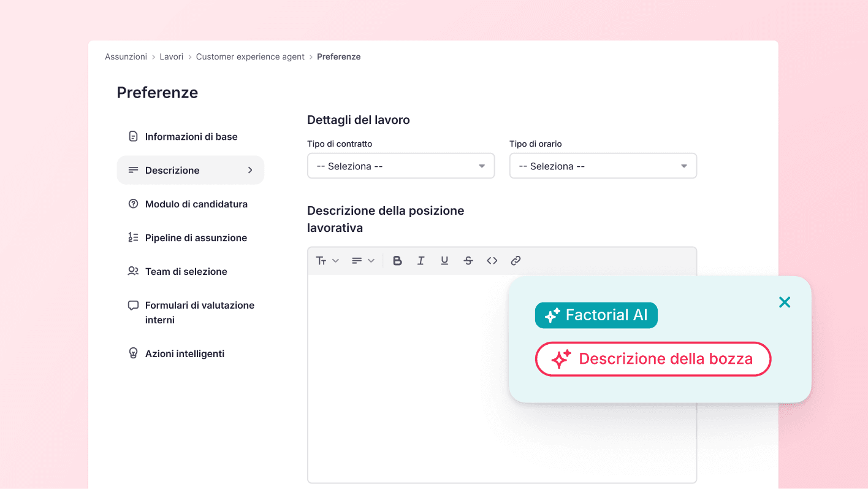Image resolution: width=868 pixels, height=489 pixels.
Task: Toggle underline formatting
Action: tap(444, 260)
